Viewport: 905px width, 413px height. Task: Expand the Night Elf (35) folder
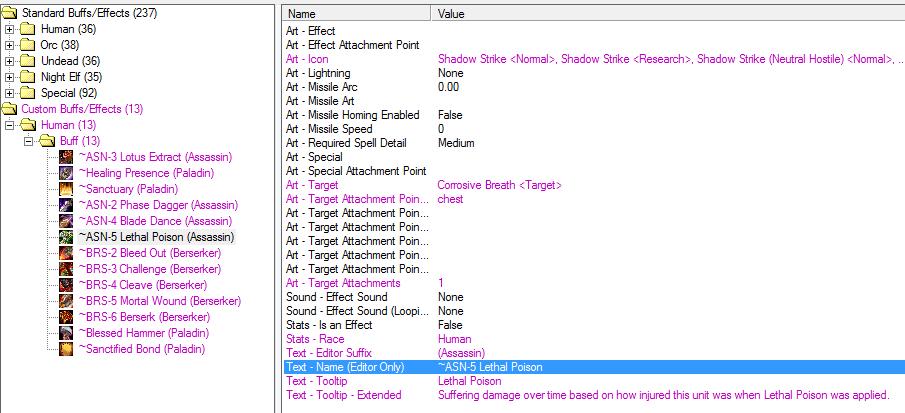point(9,77)
